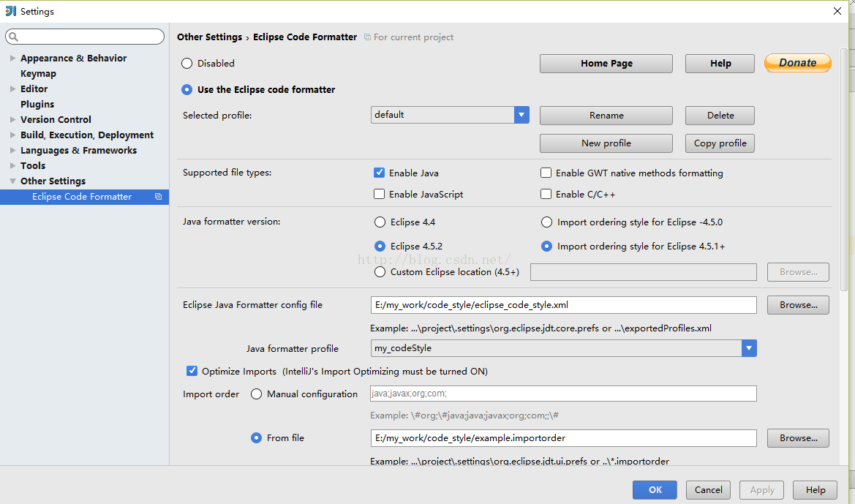
Task: Browse for the import order file
Action: pos(798,438)
